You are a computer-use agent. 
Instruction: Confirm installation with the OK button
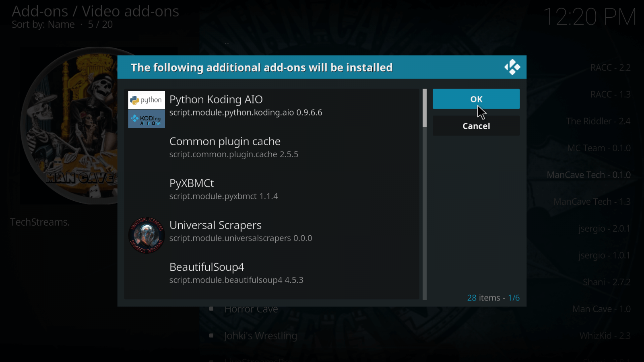(x=476, y=99)
